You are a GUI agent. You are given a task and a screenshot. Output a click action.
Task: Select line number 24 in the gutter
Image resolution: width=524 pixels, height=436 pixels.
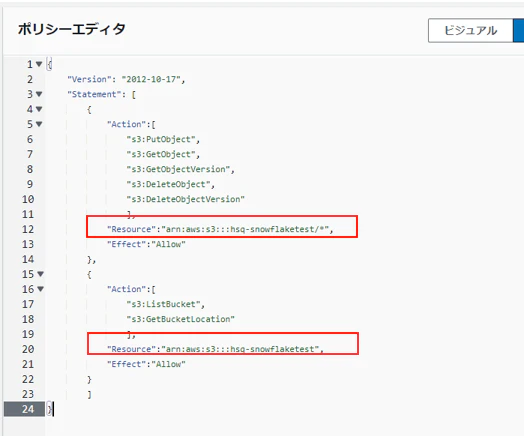point(28,409)
